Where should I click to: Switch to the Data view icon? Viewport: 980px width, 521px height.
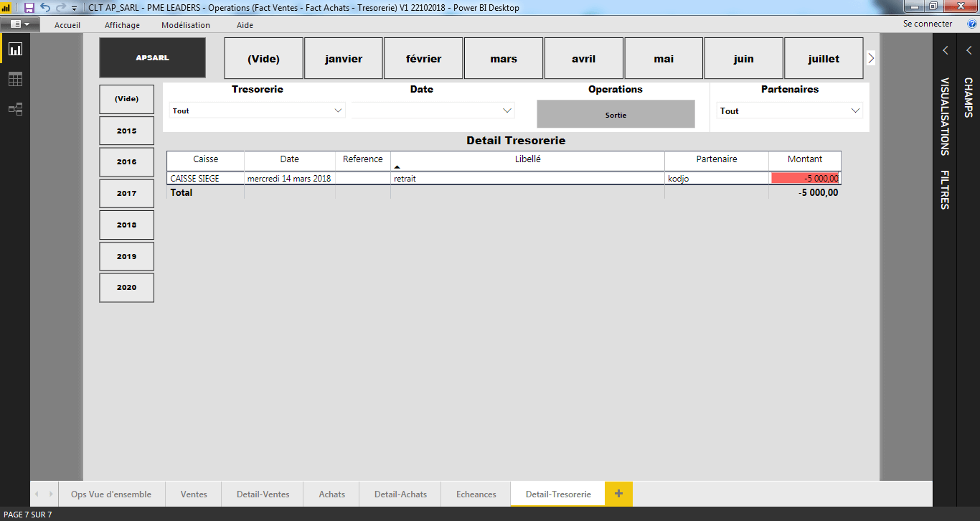tap(15, 80)
